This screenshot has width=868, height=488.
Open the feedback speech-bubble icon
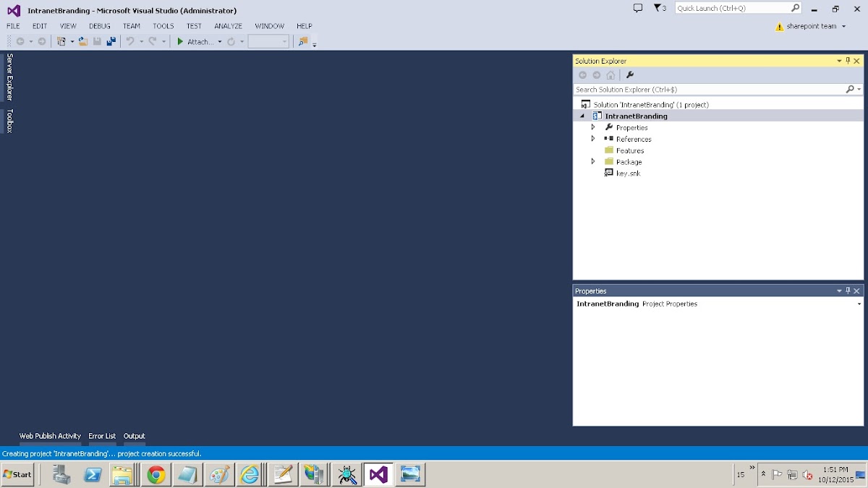coord(638,8)
